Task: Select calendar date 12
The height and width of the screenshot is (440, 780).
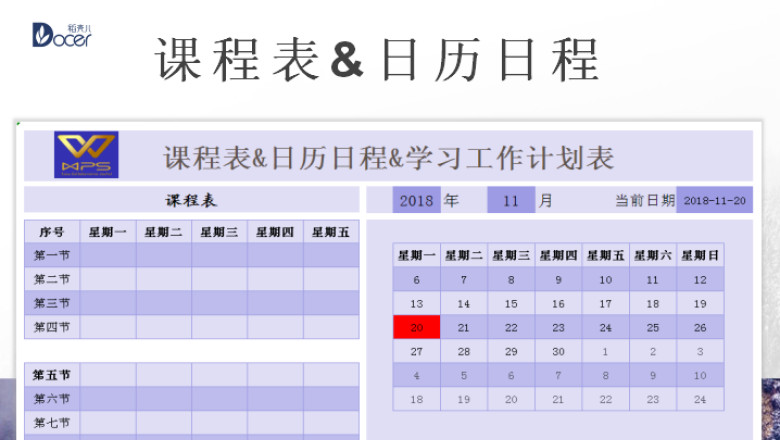Action: coord(700,279)
